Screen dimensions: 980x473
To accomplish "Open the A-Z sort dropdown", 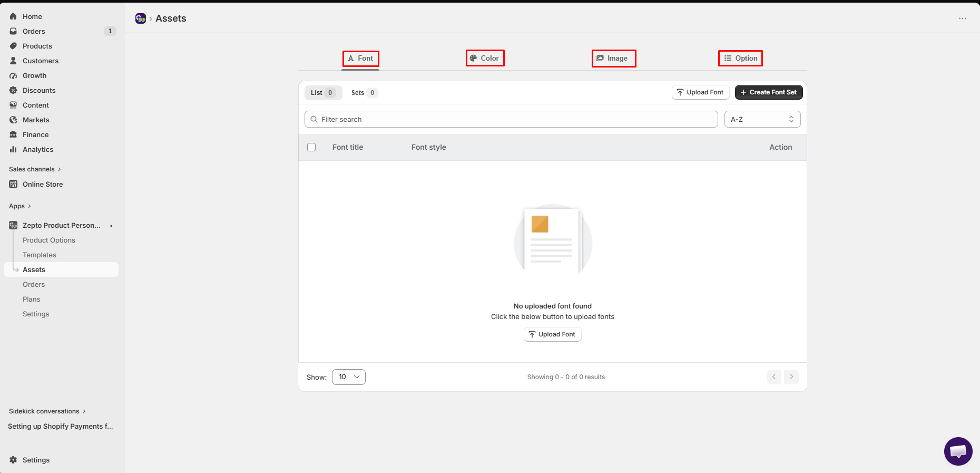I will (762, 119).
